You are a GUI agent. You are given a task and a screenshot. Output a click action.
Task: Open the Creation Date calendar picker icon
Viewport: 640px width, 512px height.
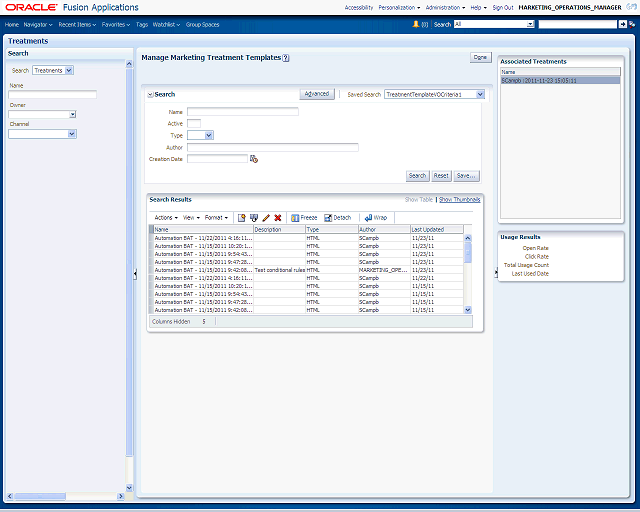pyautogui.click(x=254, y=159)
